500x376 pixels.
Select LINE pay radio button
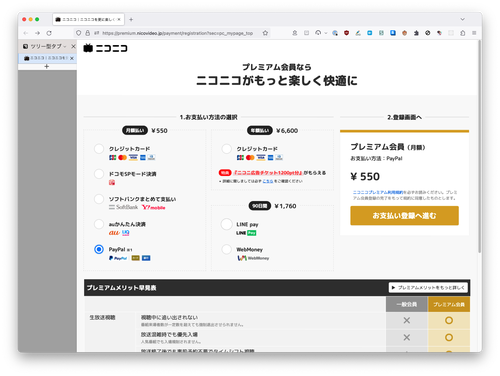tap(226, 224)
